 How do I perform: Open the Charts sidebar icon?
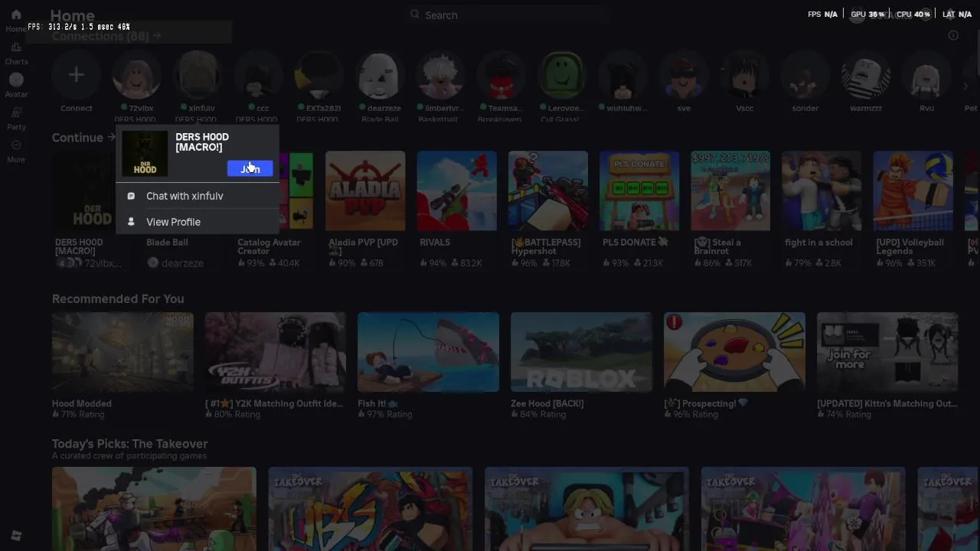click(16, 47)
